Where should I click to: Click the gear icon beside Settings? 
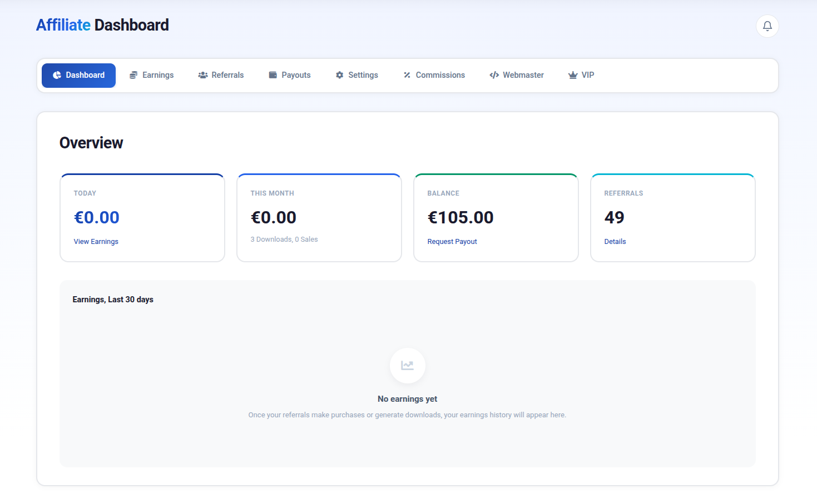[340, 75]
